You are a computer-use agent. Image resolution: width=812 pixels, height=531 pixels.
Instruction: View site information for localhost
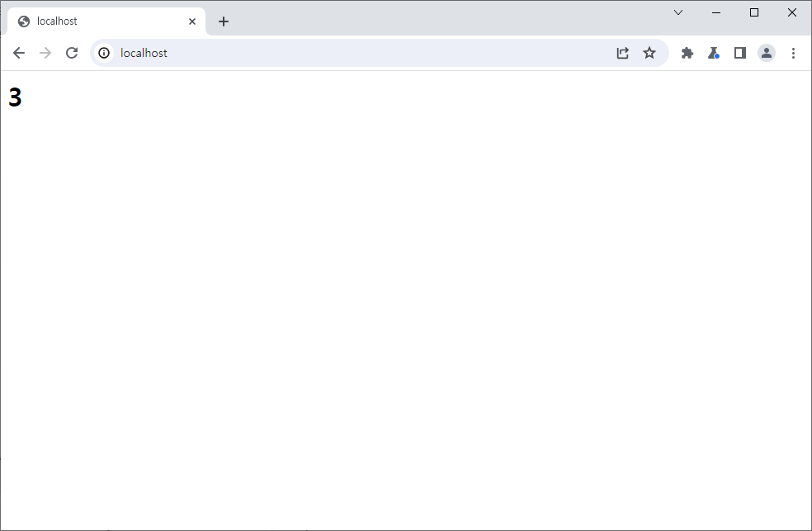pos(104,53)
